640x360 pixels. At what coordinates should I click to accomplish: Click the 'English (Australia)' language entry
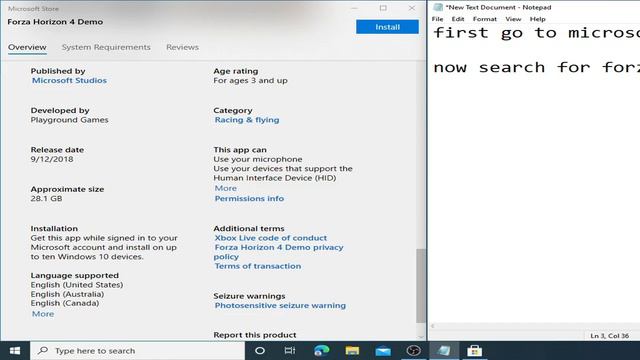[x=67, y=294]
